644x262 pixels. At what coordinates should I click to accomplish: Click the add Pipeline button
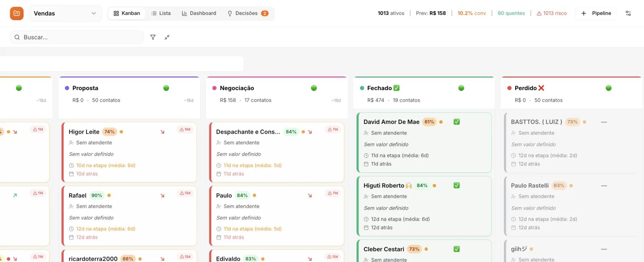click(x=596, y=13)
